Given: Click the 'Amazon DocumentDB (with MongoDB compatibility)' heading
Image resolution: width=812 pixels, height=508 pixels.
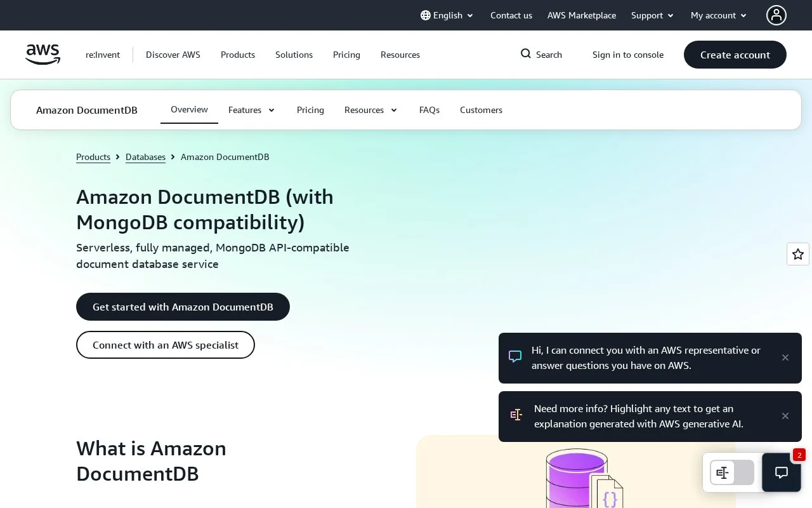Looking at the screenshot, I should tap(205, 210).
